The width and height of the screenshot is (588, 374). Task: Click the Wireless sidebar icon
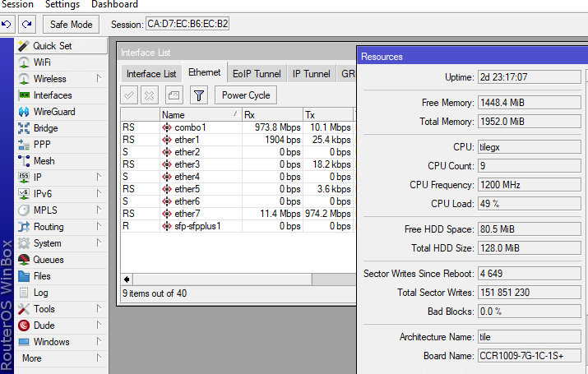pyautogui.click(x=24, y=79)
